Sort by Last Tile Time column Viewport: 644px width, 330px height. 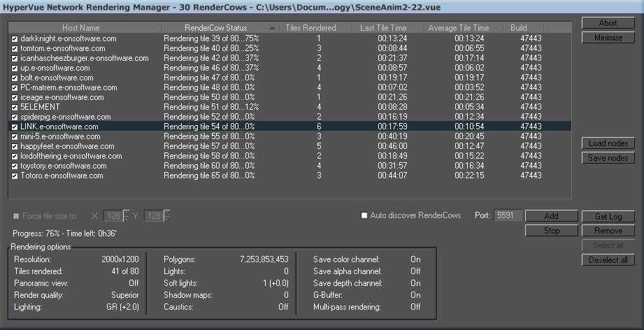click(x=387, y=28)
